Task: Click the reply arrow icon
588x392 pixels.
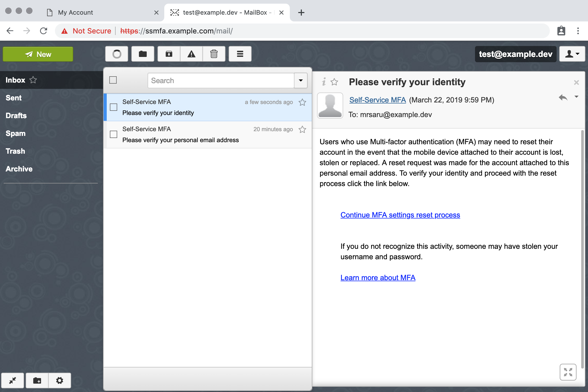Action: pos(563,98)
